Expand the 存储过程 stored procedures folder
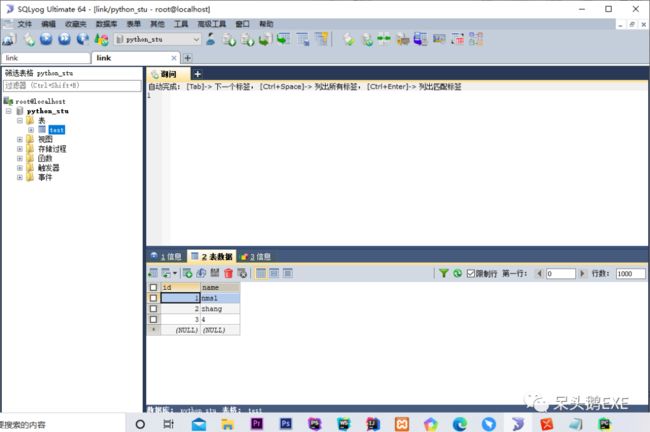 click(x=19, y=149)
